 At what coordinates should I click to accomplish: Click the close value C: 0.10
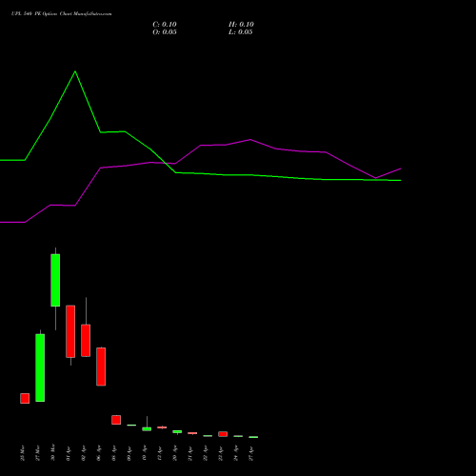coord(165,25)
